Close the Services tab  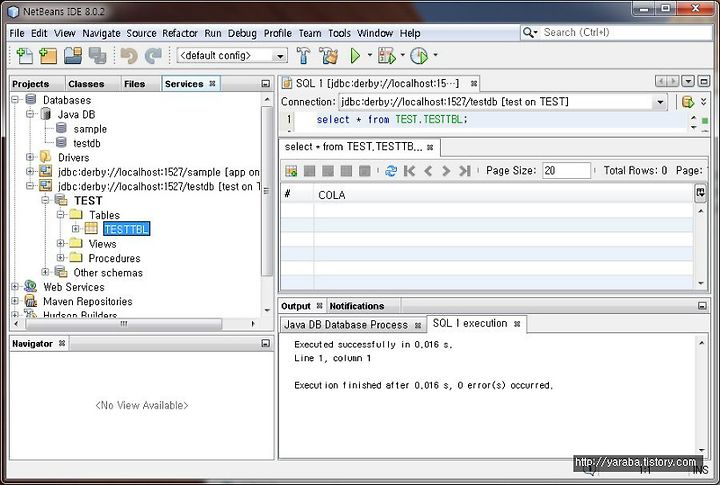click(212, 84)
